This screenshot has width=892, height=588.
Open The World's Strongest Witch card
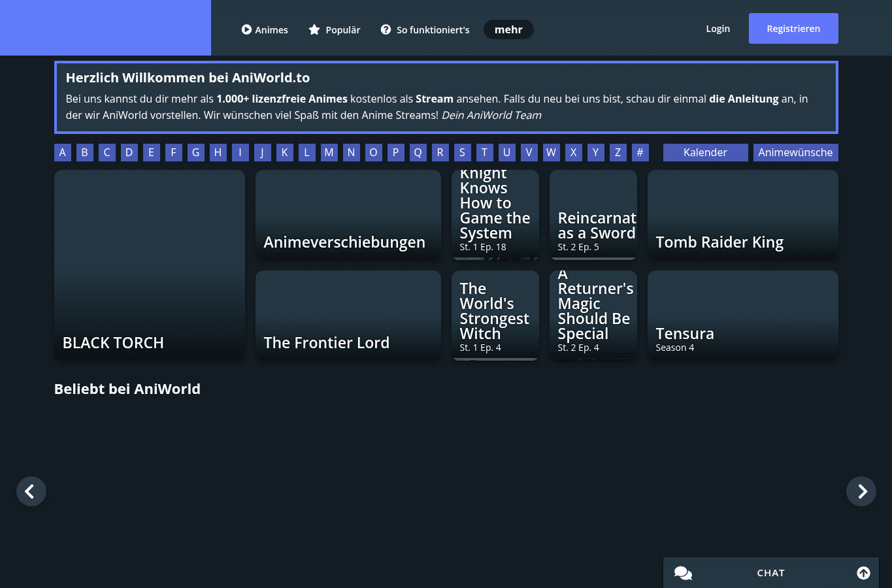495,315
